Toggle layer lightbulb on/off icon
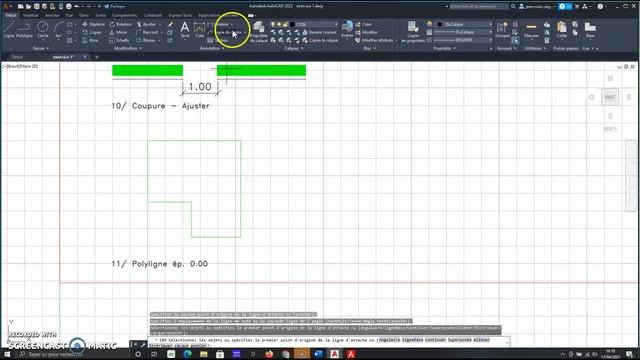This screenshot has height=360, width=640. point(273,24)
